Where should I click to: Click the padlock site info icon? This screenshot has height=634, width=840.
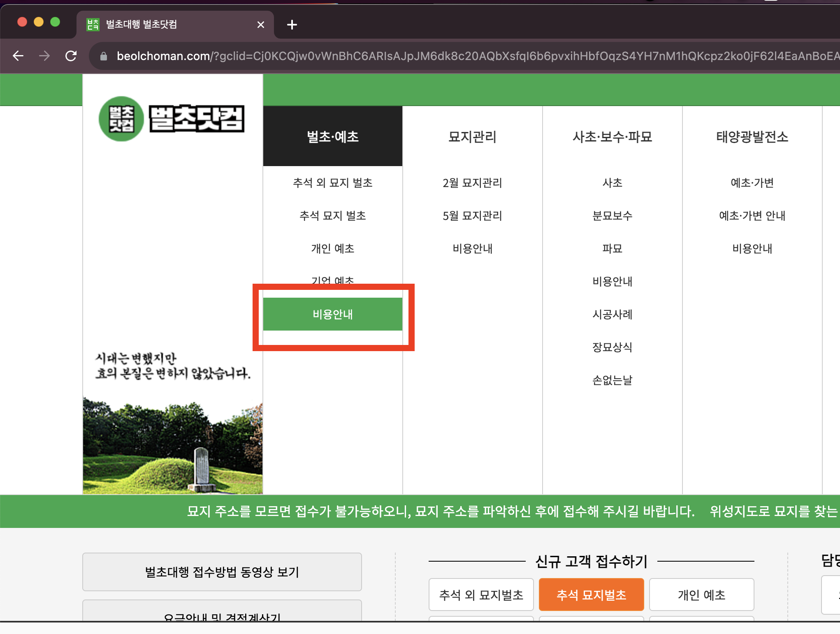click(x=104, y=56)
